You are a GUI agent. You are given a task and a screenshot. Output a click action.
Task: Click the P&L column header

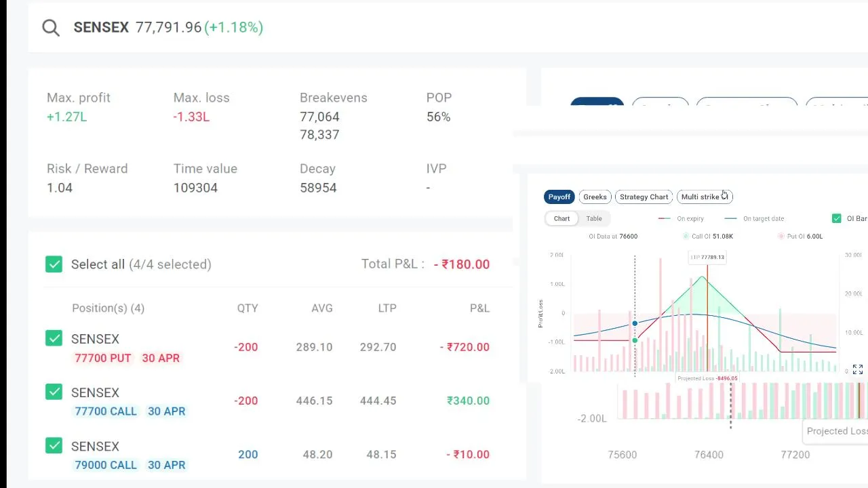479,308
